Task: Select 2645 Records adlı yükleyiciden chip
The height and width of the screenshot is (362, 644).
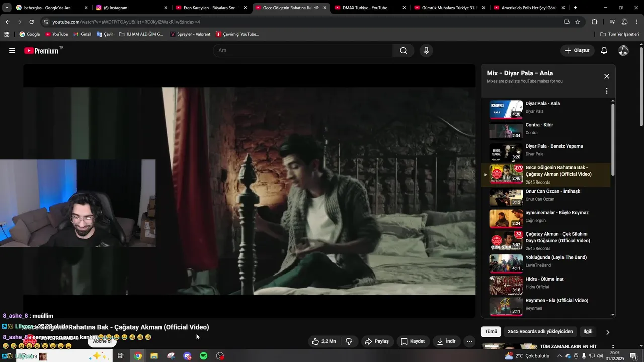Action: 540,332
